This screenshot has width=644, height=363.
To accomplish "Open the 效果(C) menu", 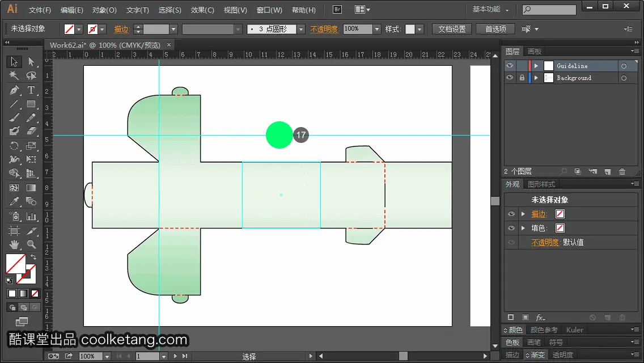I will click(202, 10).
